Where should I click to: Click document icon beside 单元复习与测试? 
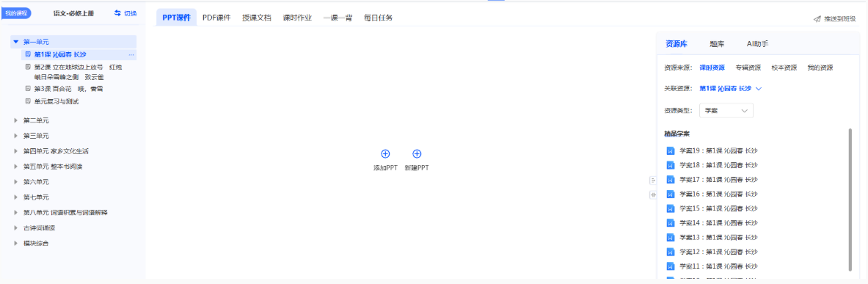[x=28, y=101]
